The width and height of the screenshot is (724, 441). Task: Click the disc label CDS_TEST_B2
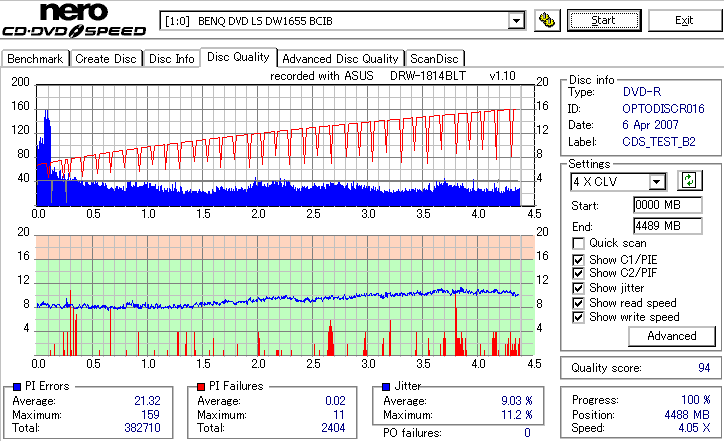(x=659, y=142)
